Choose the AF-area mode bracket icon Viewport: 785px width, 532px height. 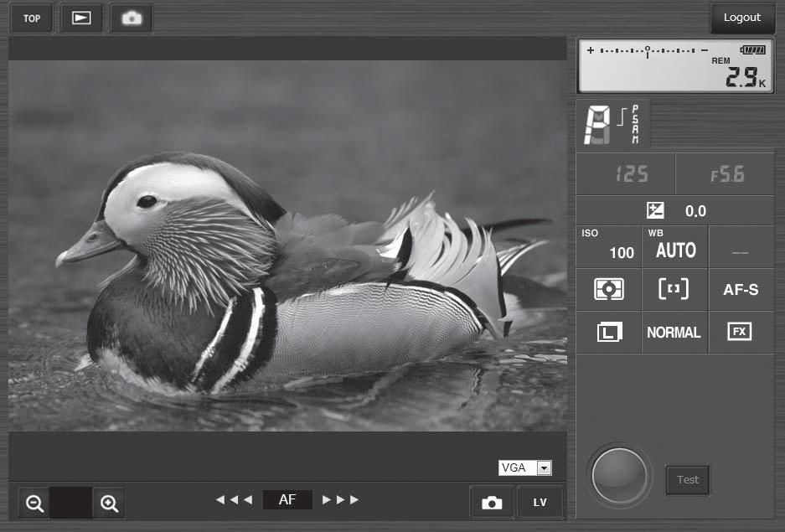click(x=675, y=289)
